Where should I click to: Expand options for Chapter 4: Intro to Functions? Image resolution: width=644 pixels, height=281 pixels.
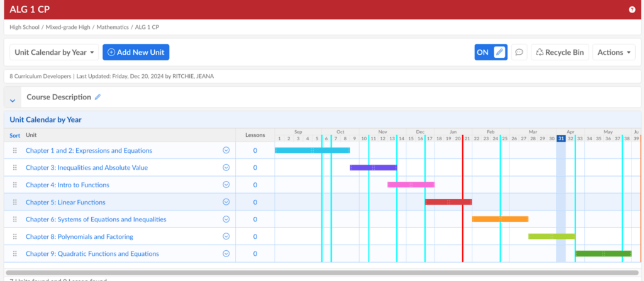tap(226, 185)
